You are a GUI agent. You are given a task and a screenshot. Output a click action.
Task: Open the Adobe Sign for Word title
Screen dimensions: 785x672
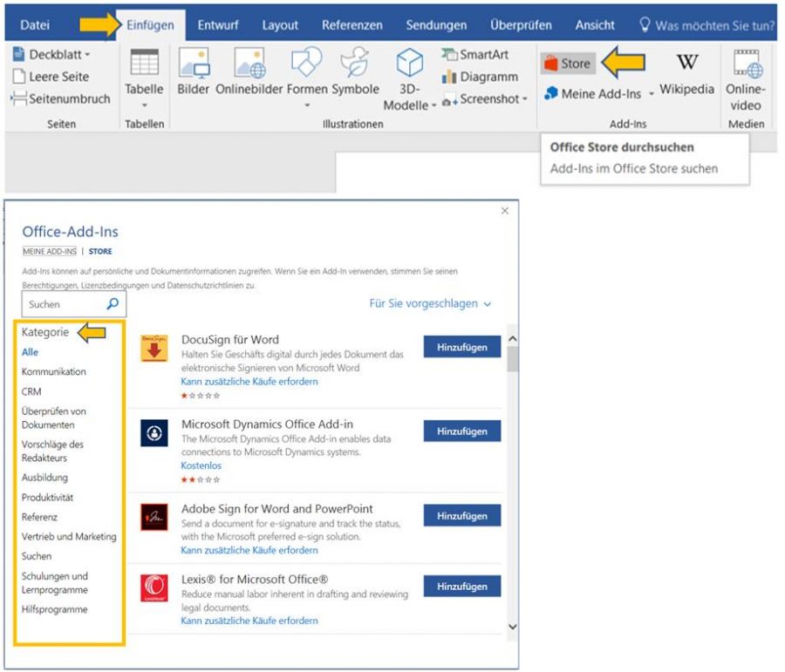click(276, 508)
